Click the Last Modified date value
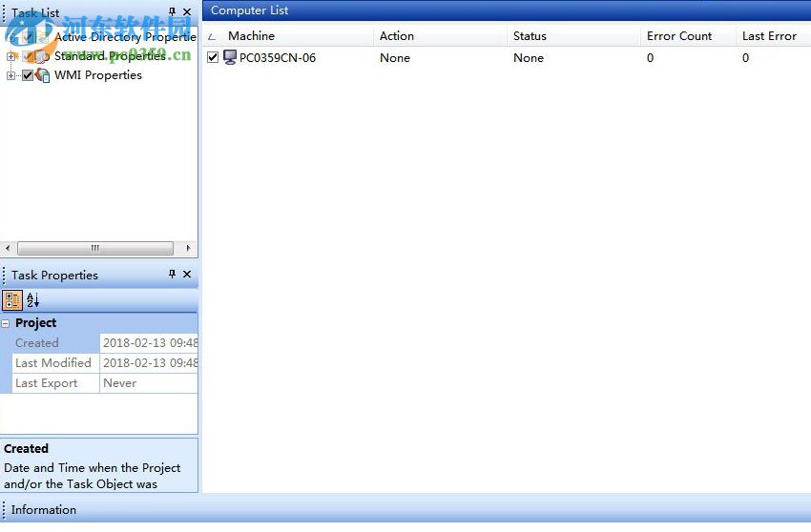The image size is (811, 532). (x=149, y=363)
